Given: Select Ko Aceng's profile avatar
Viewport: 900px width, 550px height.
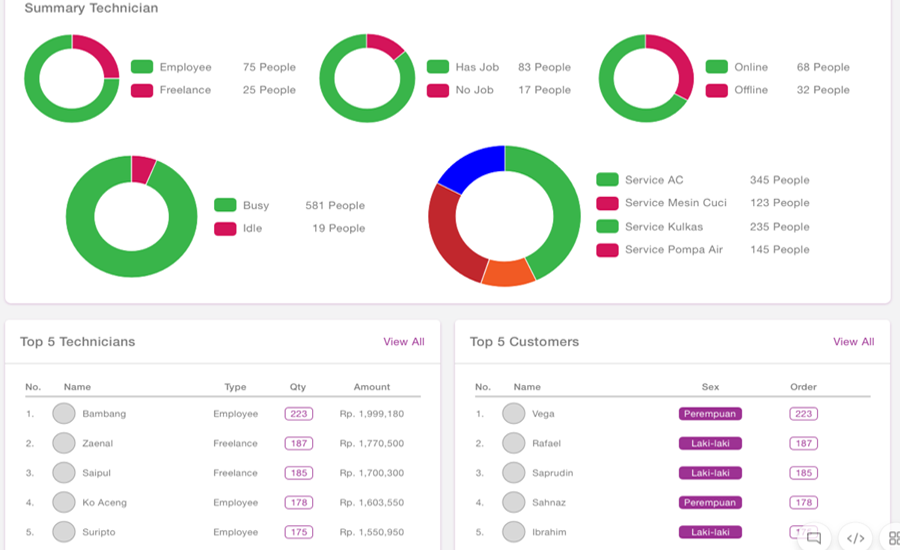Looking at the screenshot, I should 64,502.
